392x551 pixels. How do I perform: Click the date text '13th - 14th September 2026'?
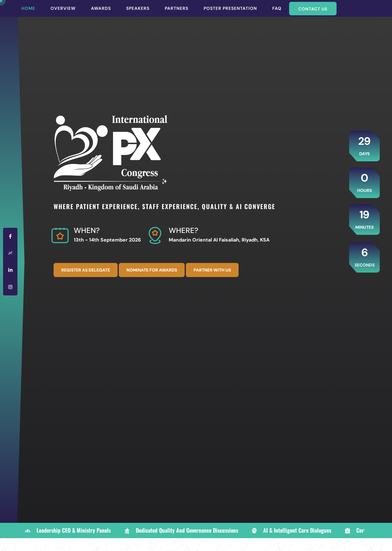click(107, 240)
